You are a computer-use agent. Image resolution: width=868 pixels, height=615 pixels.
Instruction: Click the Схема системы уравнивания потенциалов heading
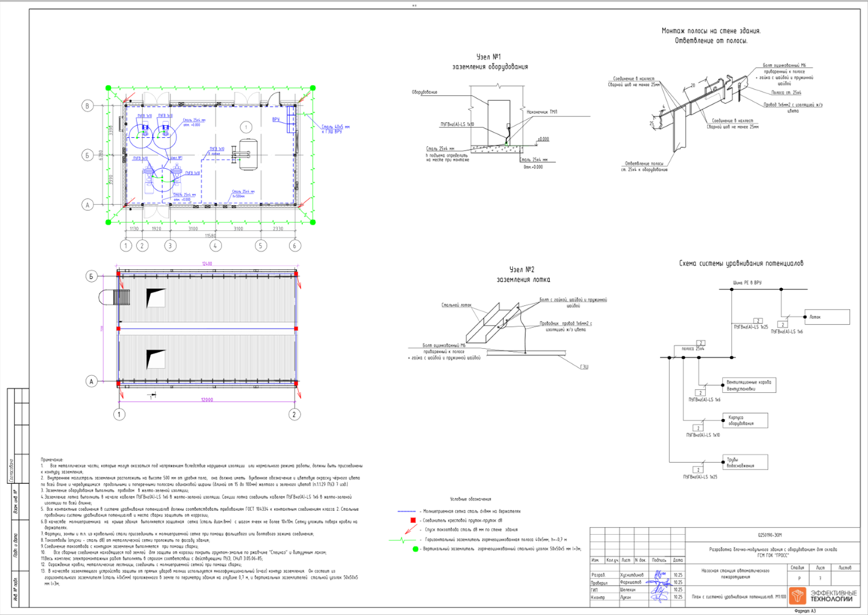pyautogui.click(x=741, y=264)
